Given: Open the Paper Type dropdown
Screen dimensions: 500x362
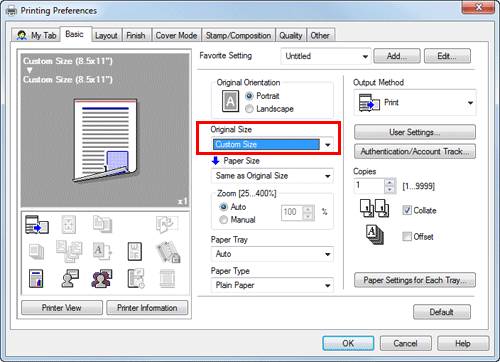Looking at the screenshot, I should (x=272, y=285).
